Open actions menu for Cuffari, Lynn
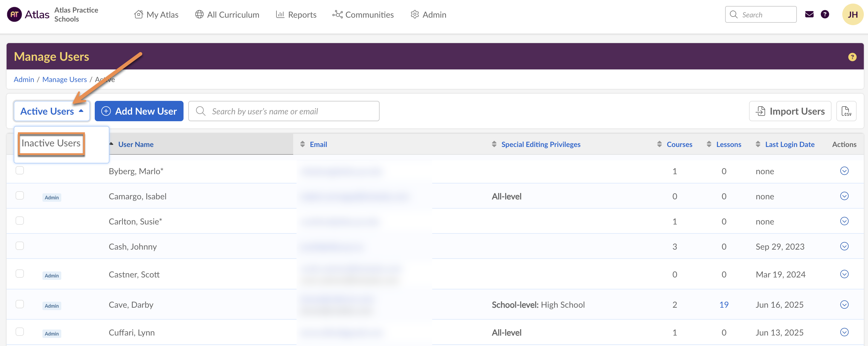 click(844, 332)
